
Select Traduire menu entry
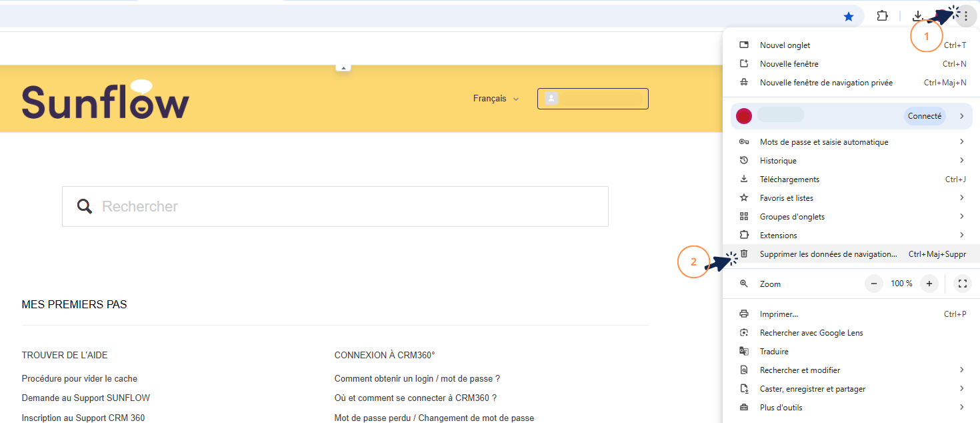tap(851, 351)
